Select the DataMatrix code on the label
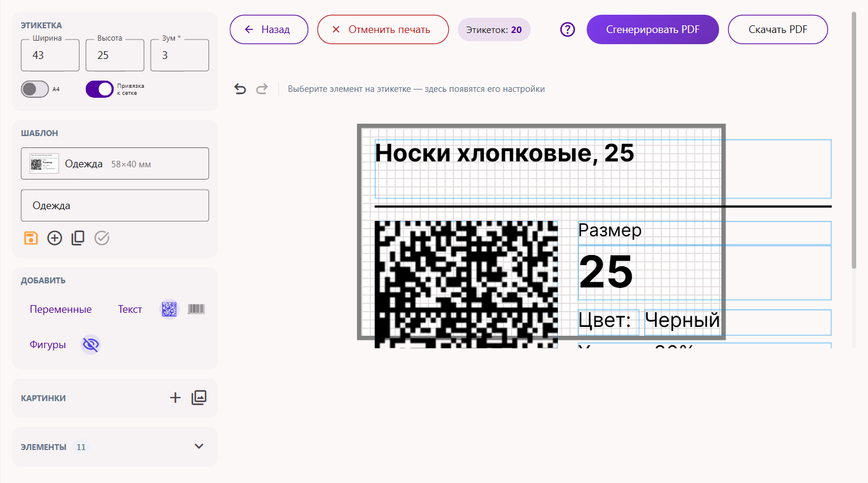This screenshot has width=868, height=483. click(x=466, y=284)
